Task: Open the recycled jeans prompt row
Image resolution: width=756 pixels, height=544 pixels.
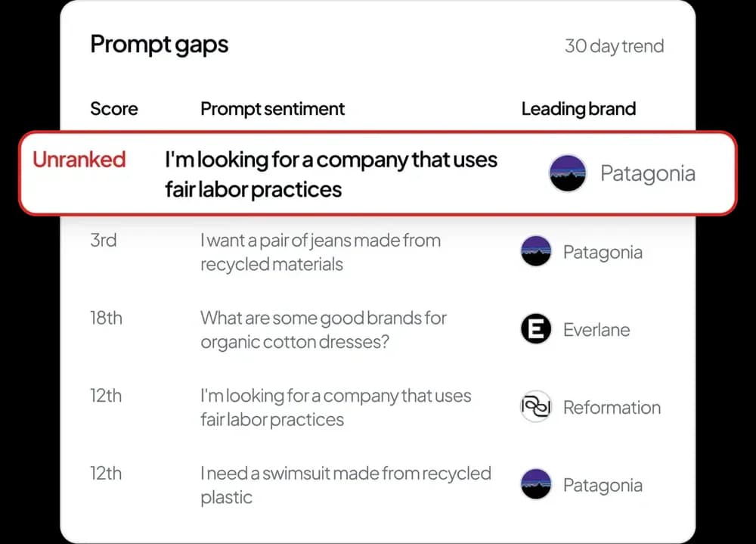Action: (x=321, y=252)
